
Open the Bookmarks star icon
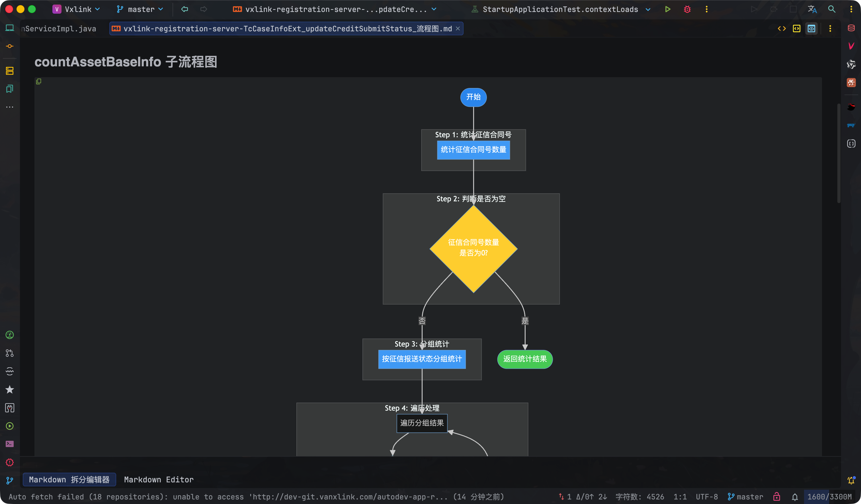pyautogui.click(x=10, y=390)
